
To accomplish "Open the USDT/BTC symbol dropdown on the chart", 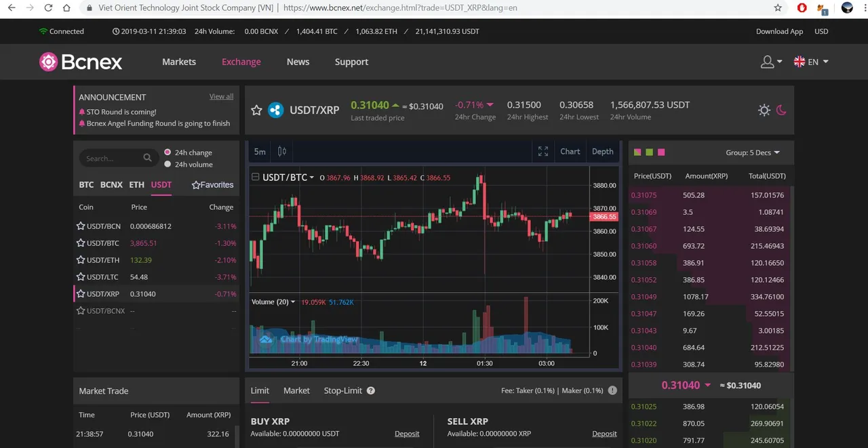I will (x=311, y=178).
